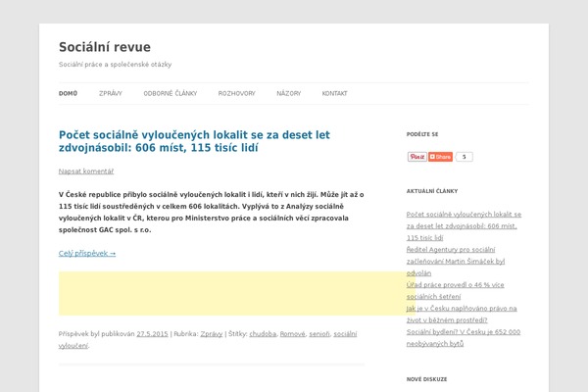This screenshot has width=588, height=392.
Task: Click the publication date 27.5.2015
Action: [153, 333]
